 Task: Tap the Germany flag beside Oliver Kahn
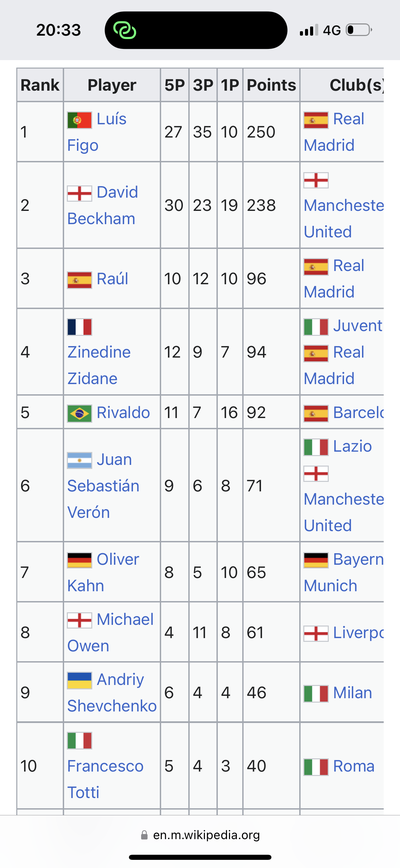click(79, 560)
